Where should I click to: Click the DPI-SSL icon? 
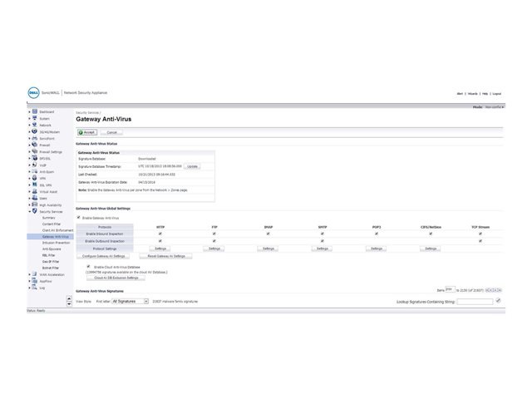pos(35,158)
